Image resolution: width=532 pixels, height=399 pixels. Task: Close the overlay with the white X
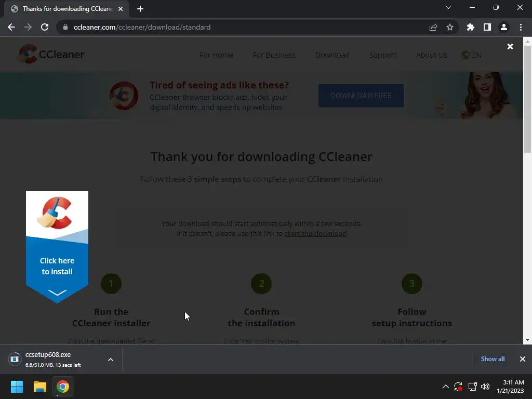click(510, 46)
